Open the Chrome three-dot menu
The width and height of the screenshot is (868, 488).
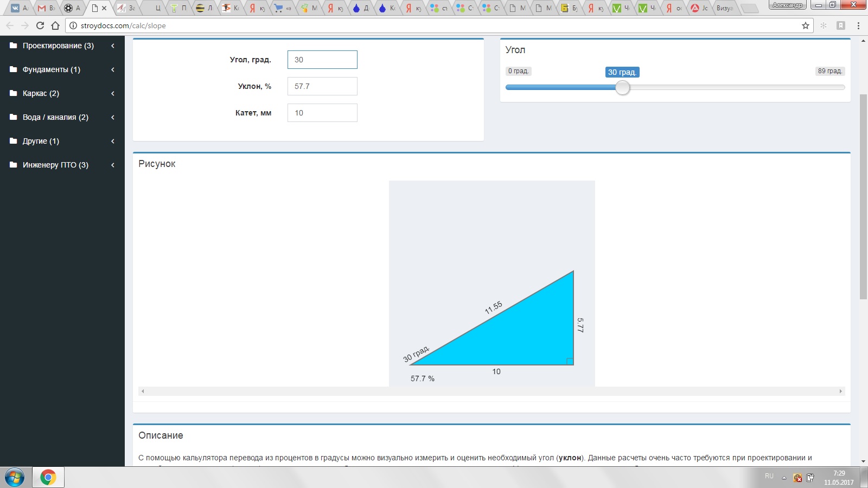coord(858,25)
